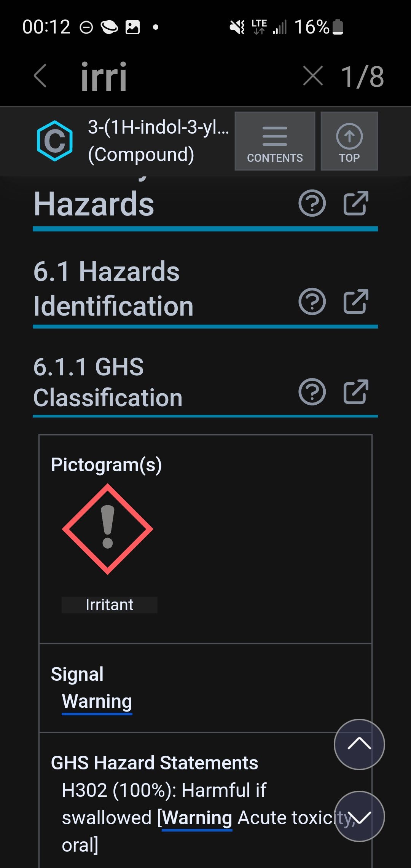This screenshot has width=411, height=868.
Task: Tap the 1/8 match counter
Action: click(362, 77)
